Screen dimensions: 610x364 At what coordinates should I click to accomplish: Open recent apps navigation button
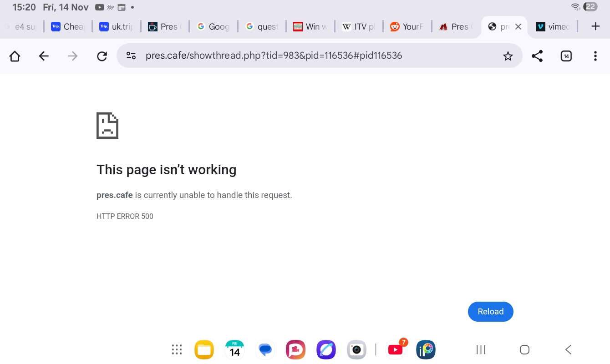481,349
